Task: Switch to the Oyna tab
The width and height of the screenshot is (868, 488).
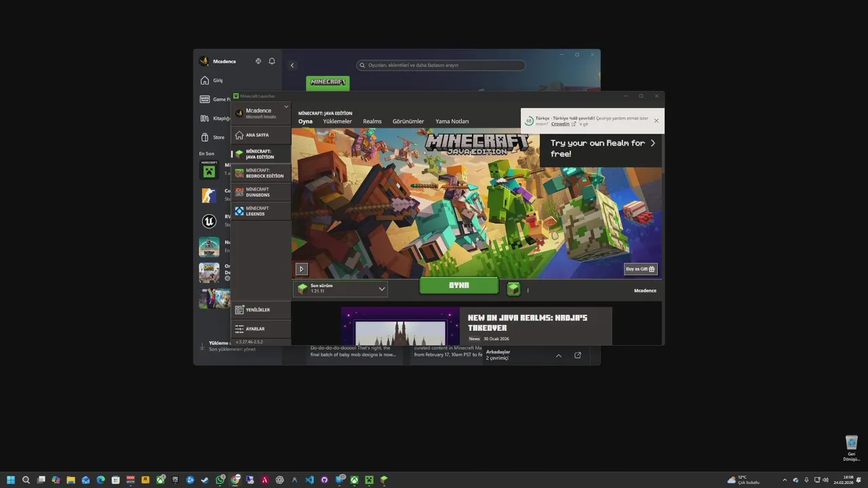Action: pos(305,121)
